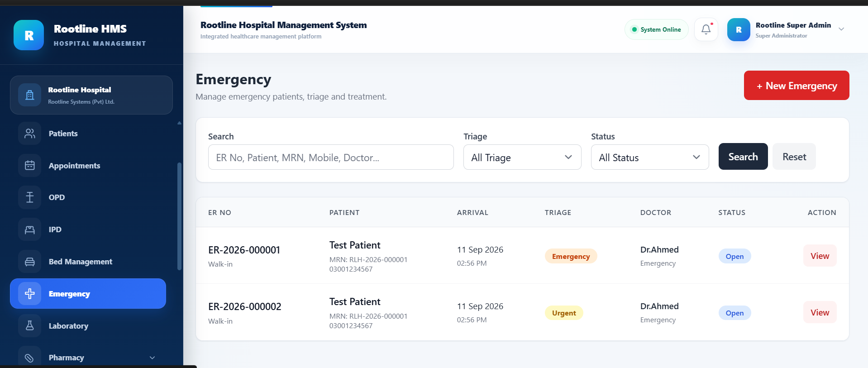Open the notifications bell

point(706,29)
